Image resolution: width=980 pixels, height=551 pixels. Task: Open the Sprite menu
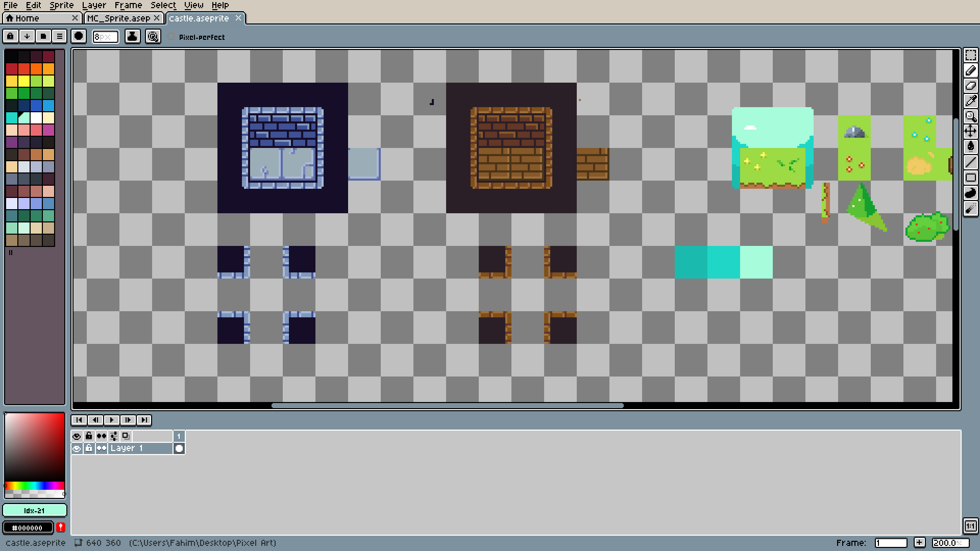[x=61, y=5]
